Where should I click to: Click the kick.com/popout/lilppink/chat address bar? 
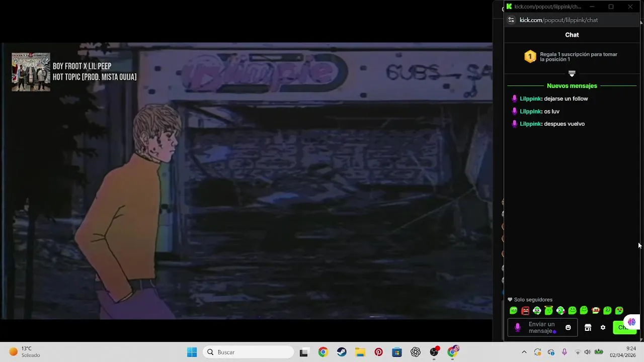click(x=572, y=20)
